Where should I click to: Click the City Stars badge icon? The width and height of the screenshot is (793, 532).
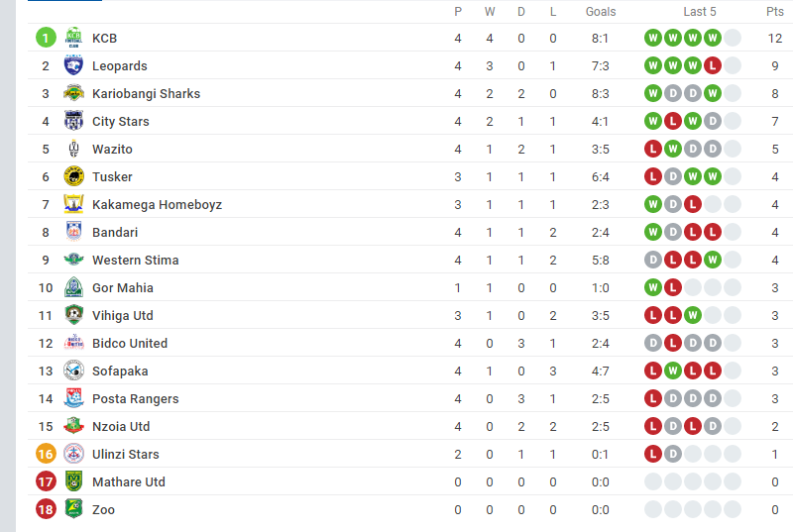[73, 121]
